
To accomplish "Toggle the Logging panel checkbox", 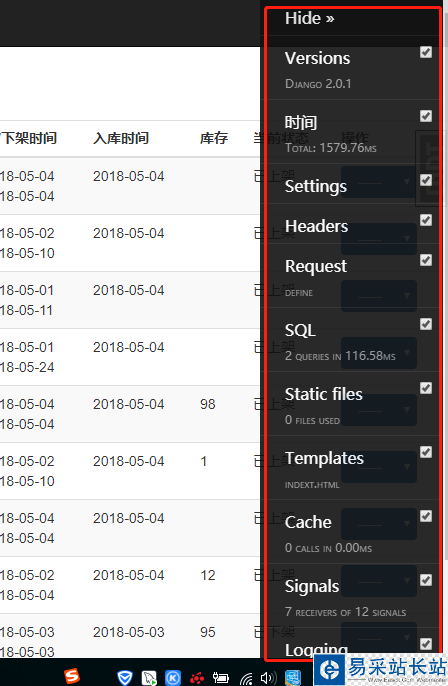I will click(x=426, y=644).
